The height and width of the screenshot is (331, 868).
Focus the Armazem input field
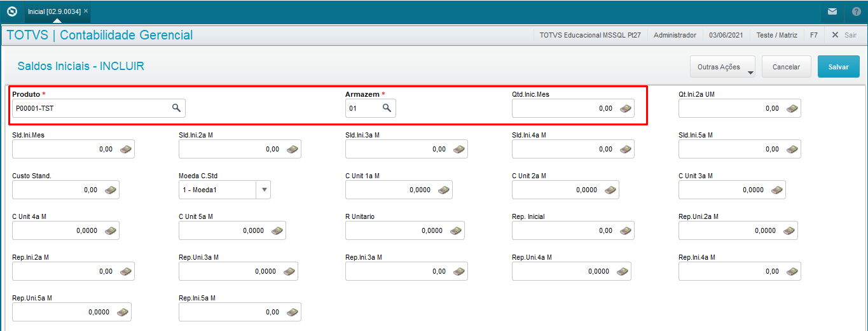371,108
